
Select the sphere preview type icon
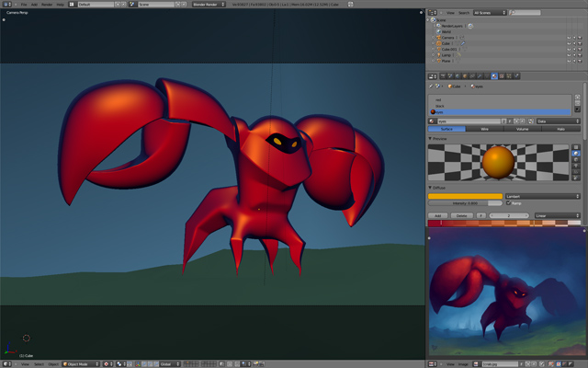[576, 154]
